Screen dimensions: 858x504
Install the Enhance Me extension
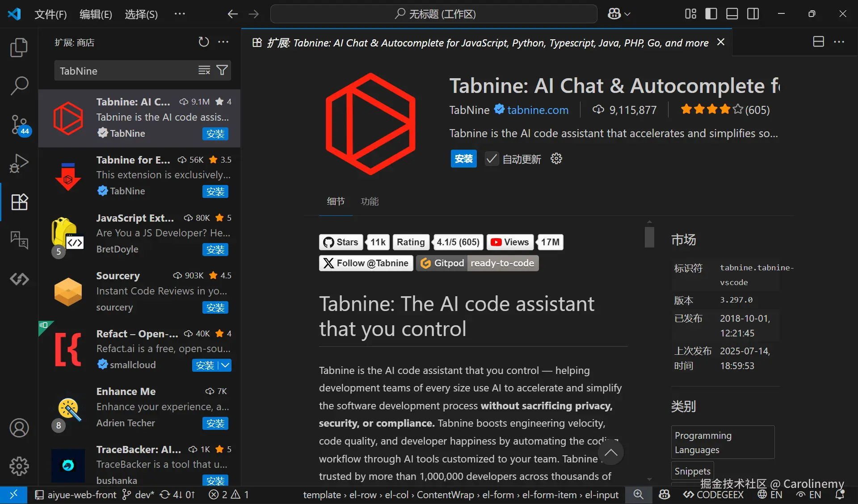(215, 423)
